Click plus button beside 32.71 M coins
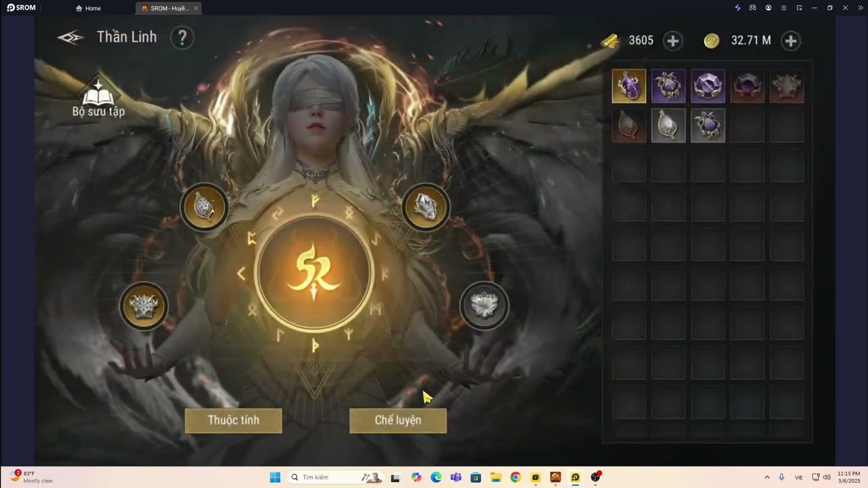868x488 pixels. 790,41
